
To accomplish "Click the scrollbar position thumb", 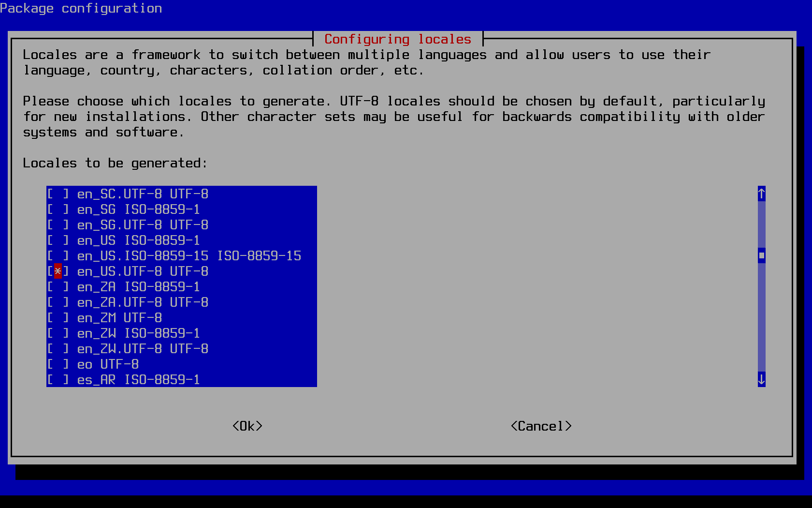I will [761, 255].
